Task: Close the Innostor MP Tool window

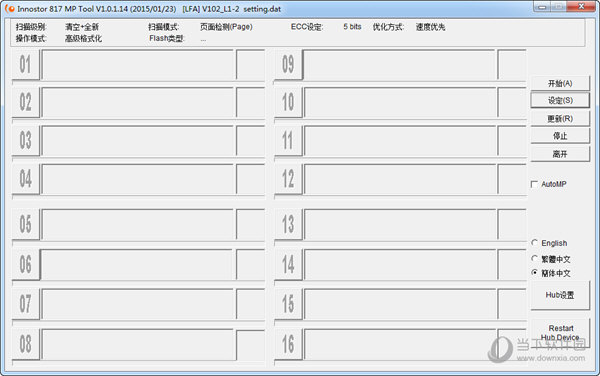Action: point(581,7)
